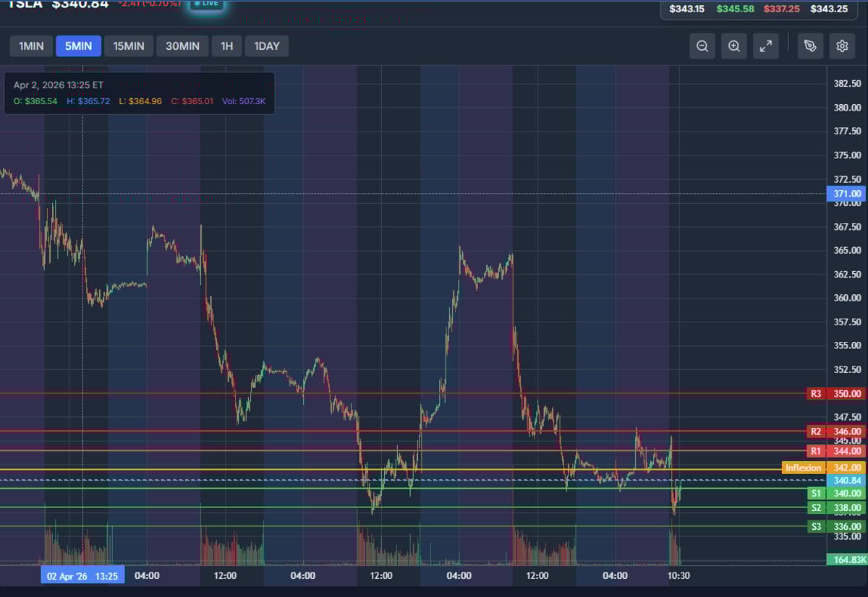Click the blue 371.00 price axis label

click(x=846, y=194)
